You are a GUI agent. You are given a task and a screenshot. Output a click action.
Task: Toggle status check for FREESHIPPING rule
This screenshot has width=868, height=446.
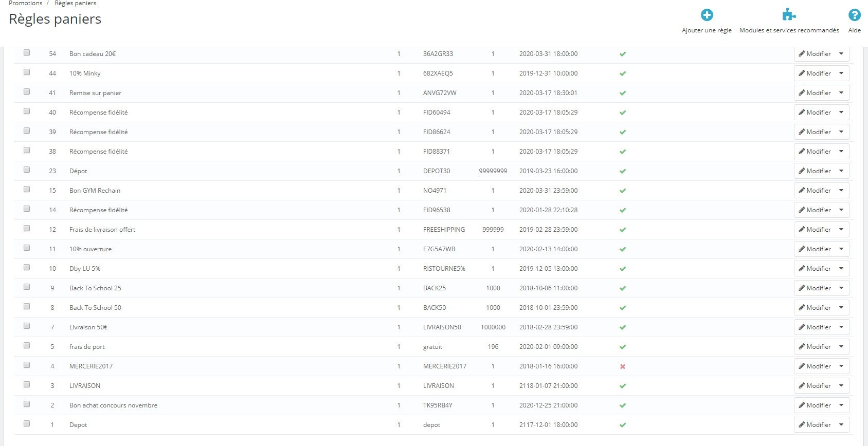point(623,230)
